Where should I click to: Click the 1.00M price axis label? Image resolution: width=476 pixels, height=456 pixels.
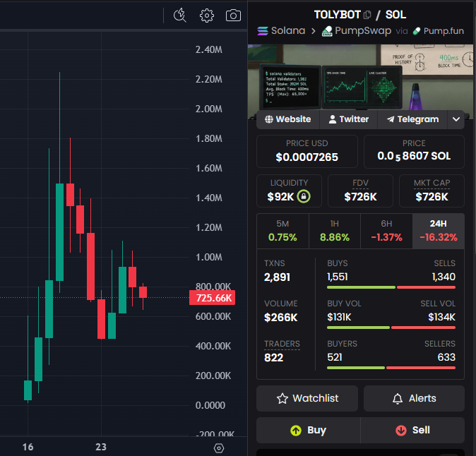coord(209,257)
